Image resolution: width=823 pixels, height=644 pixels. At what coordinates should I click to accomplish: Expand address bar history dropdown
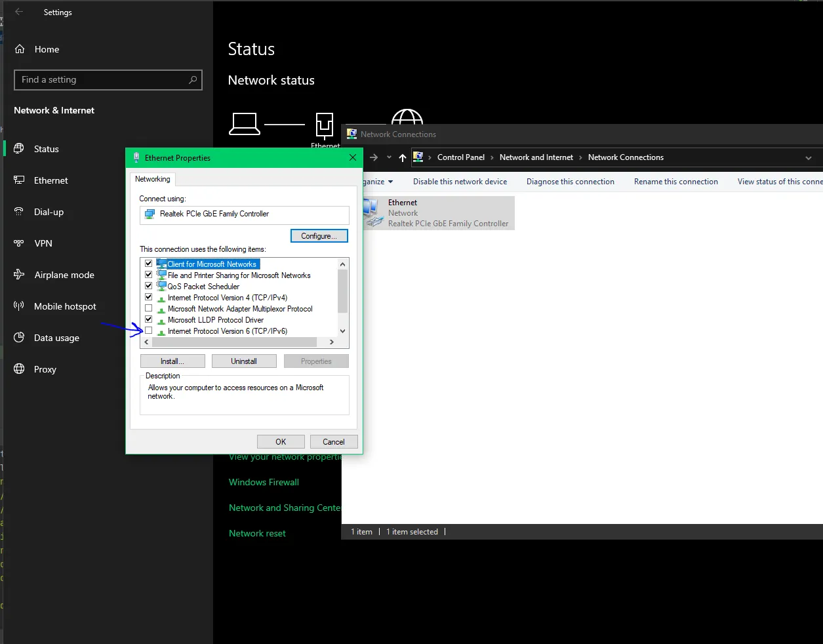[809, 157]
